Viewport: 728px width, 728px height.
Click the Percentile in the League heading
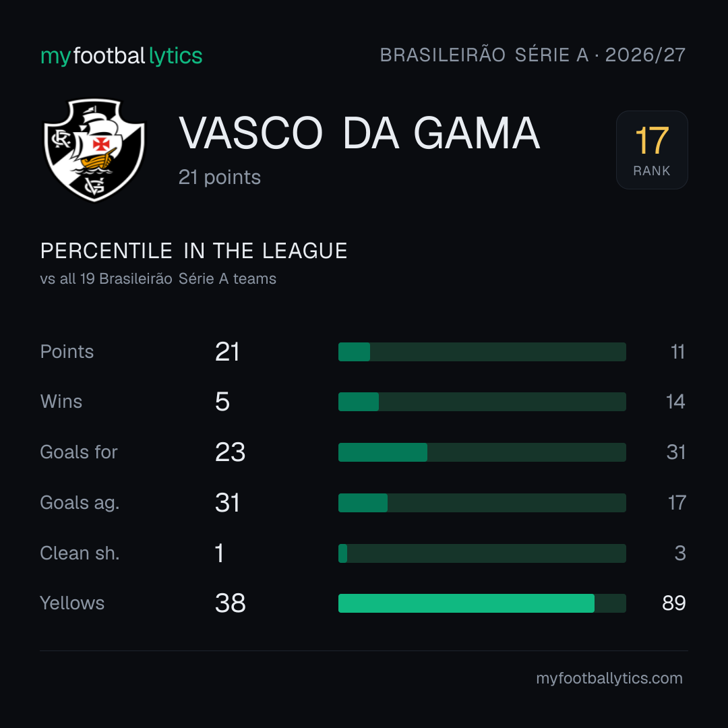(x=193, y=251)
